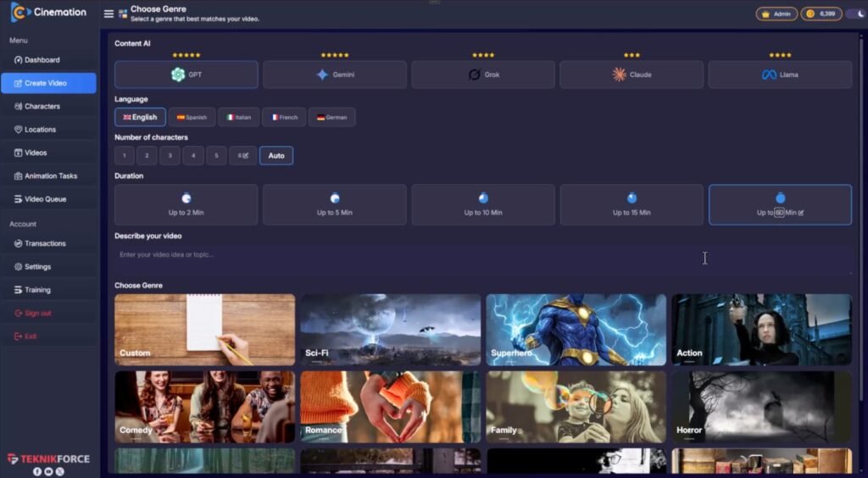
Task: Click the coin credits balance badge
Action: point(821,14)
